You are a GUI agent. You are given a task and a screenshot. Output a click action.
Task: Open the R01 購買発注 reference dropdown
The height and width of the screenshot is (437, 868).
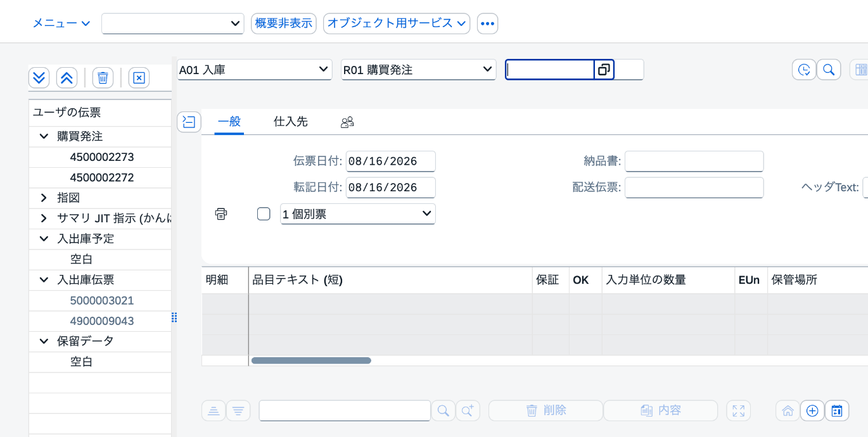pos(418,70)
